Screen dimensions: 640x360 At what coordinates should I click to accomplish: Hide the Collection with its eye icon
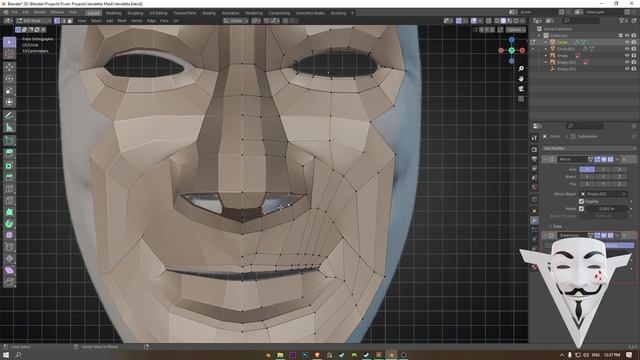pyautogui.click(x=627, y=36)
